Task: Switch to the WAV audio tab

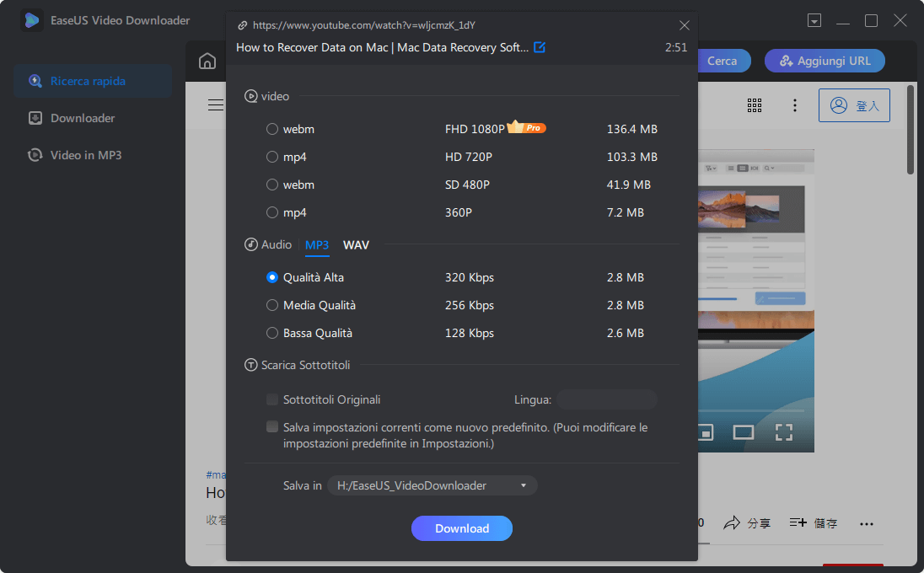Action: pyautogui.click(x=356, y=244)
